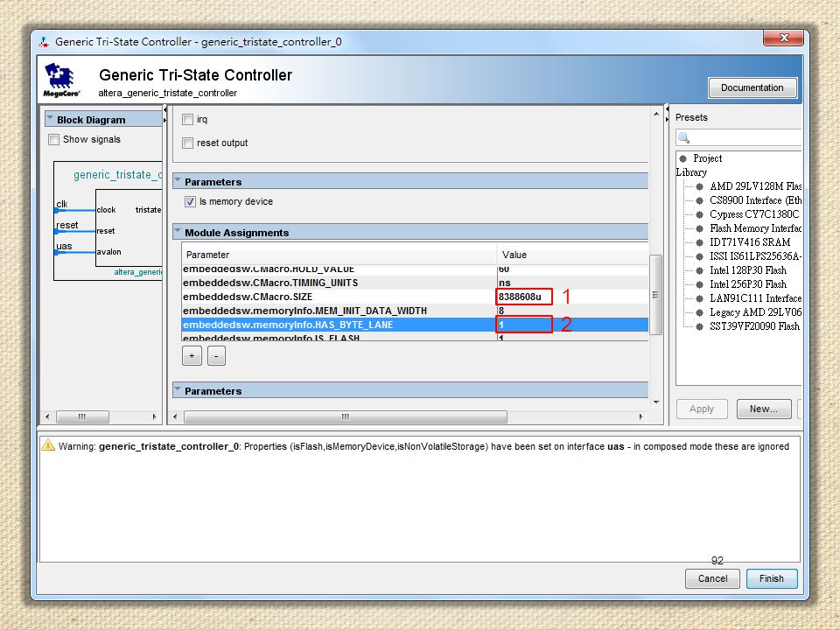Click center panel scroll down arrow
Image resolution: width=840 pixels, height=630 pixels.
656,402
